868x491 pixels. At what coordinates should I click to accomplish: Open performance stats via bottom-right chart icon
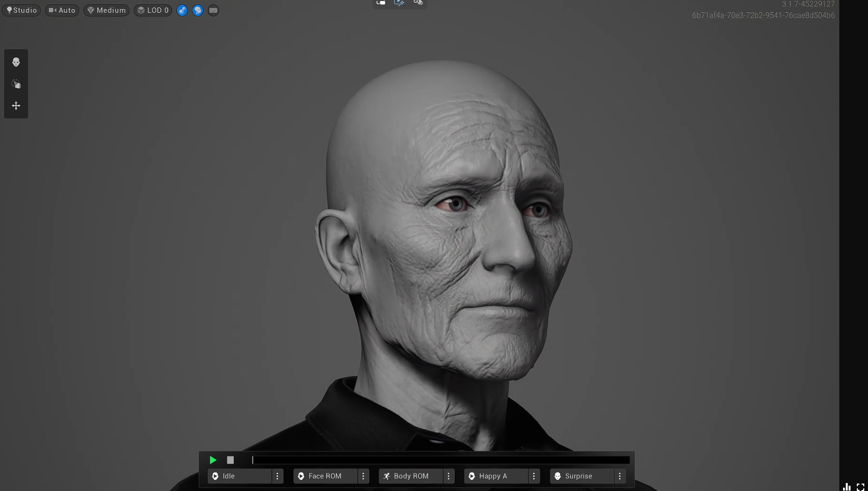coord(847,487)
